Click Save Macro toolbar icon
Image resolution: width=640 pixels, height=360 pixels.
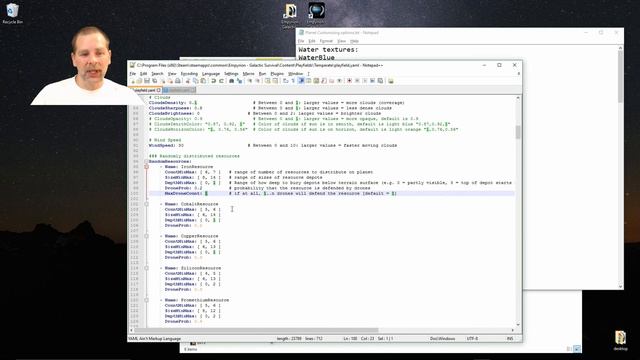pos(380,81)
